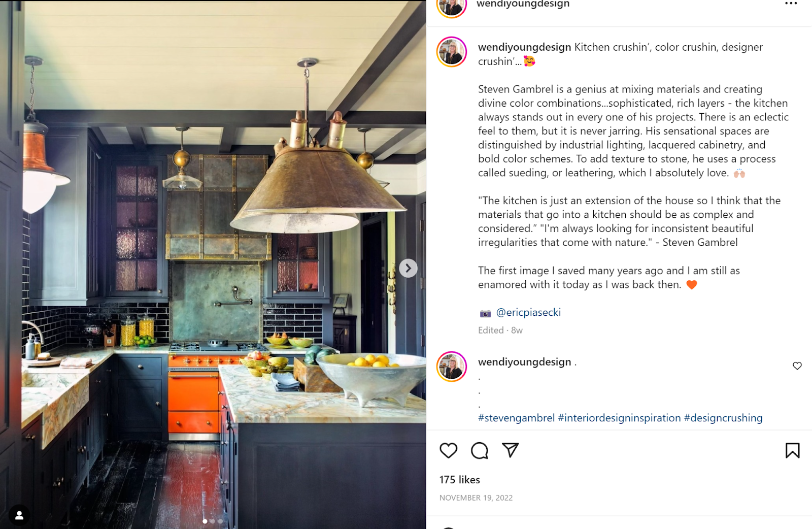Open the commenter's avatar beside hashtag comment
Viewport: 812px width, 529px height.
click(x=452, y=367)
